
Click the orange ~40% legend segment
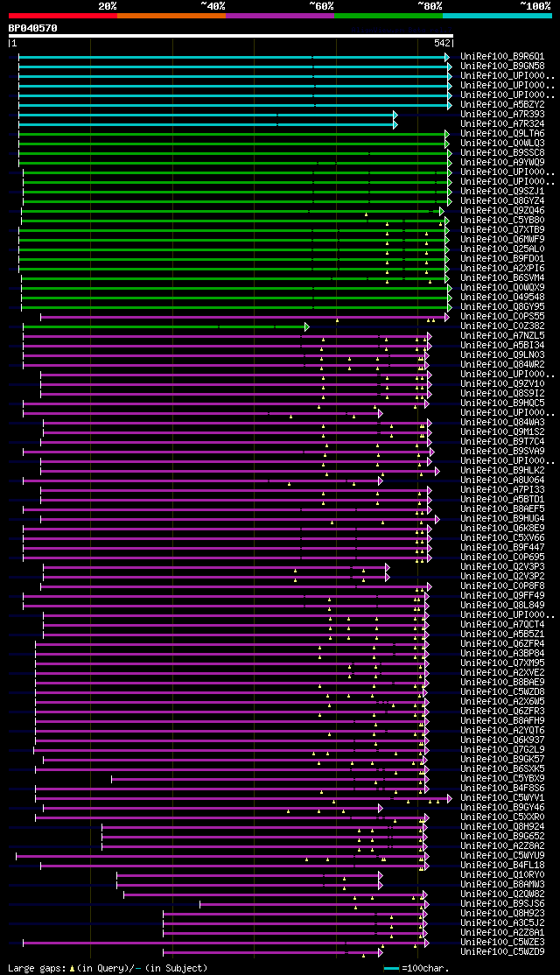tap(171, 16)
